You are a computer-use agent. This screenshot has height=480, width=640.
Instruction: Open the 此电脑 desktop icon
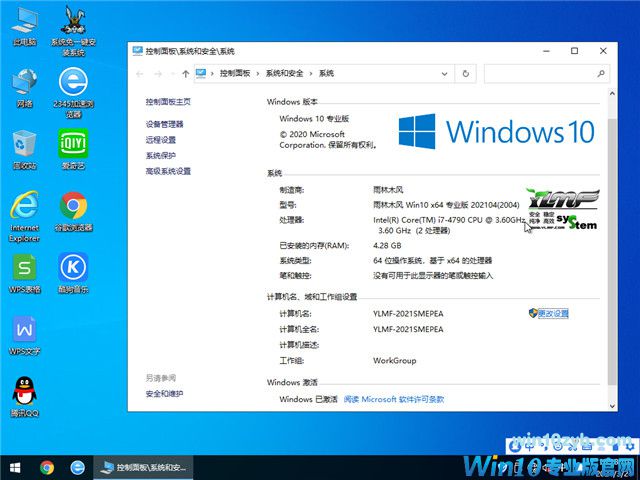click(x=24, y=26)
